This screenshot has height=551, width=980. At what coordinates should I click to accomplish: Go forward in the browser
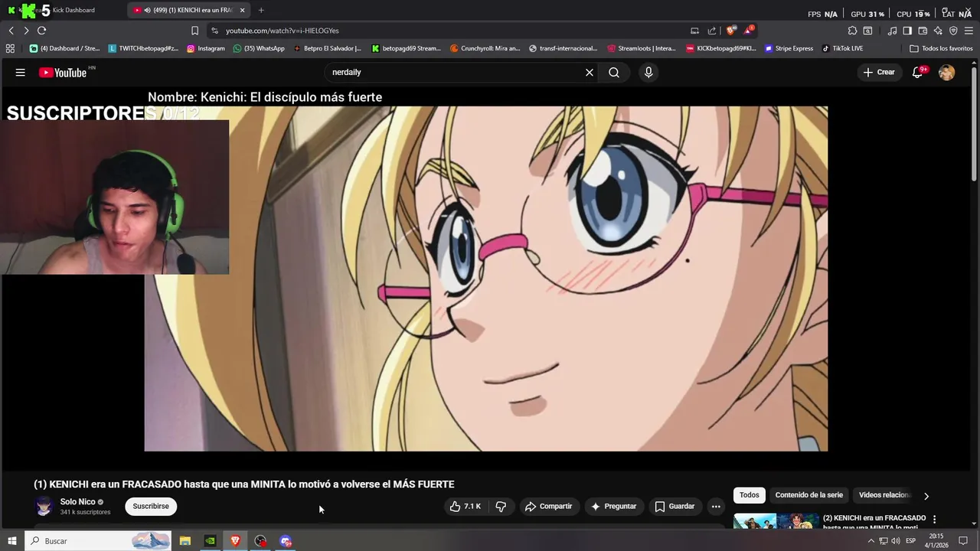pyautogui.click(x=26, y=31)
